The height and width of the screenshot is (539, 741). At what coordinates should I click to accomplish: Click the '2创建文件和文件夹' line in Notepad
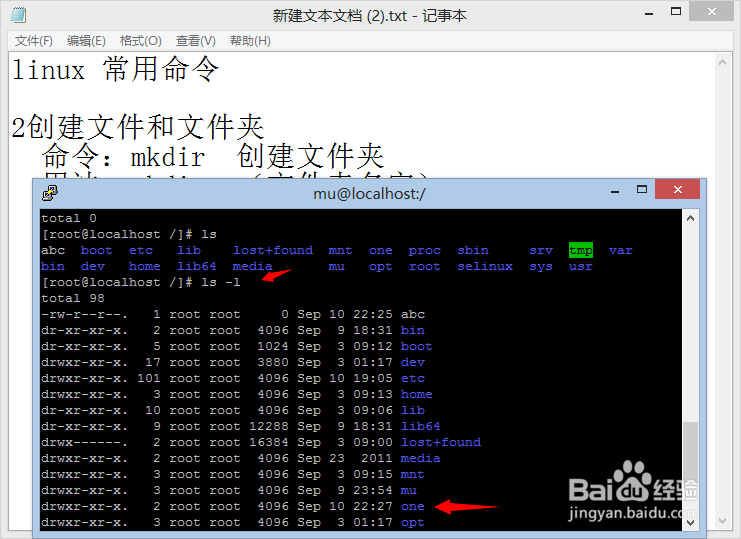click(138, 127)
